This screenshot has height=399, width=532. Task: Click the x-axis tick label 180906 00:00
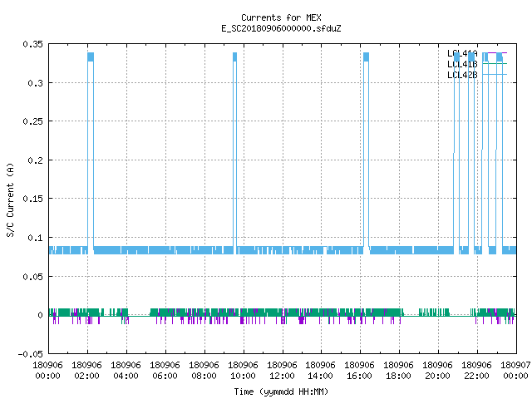48,370
